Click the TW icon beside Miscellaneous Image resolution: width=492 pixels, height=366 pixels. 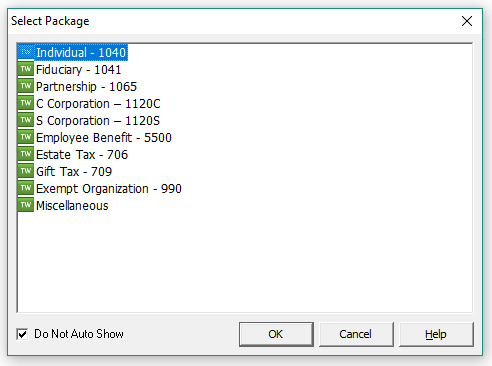[x=26, y=205]
